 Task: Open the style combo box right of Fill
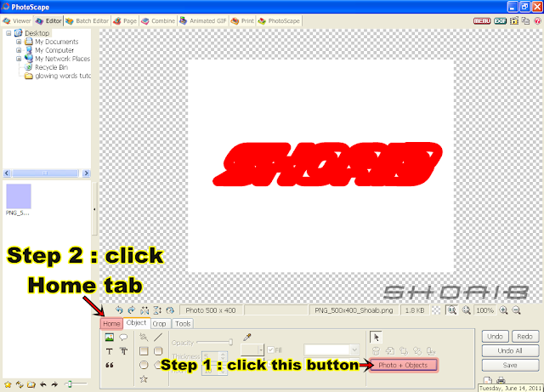click(331, 349)
